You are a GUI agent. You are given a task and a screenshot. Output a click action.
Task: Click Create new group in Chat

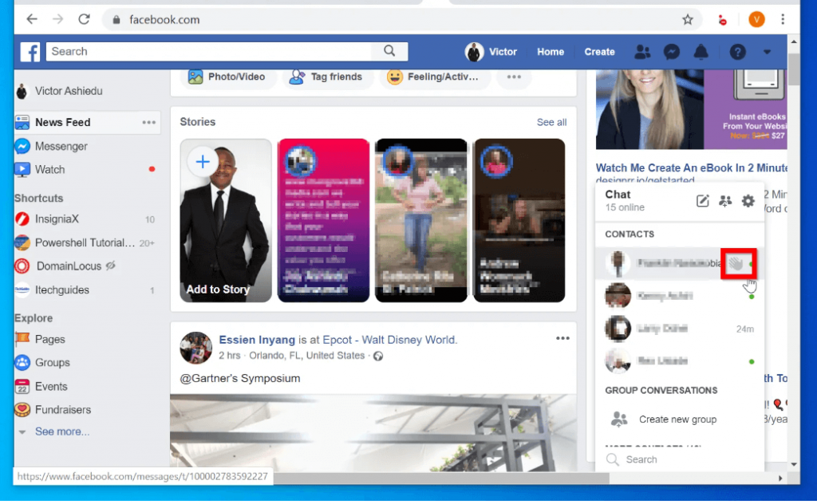click(677, 419)
